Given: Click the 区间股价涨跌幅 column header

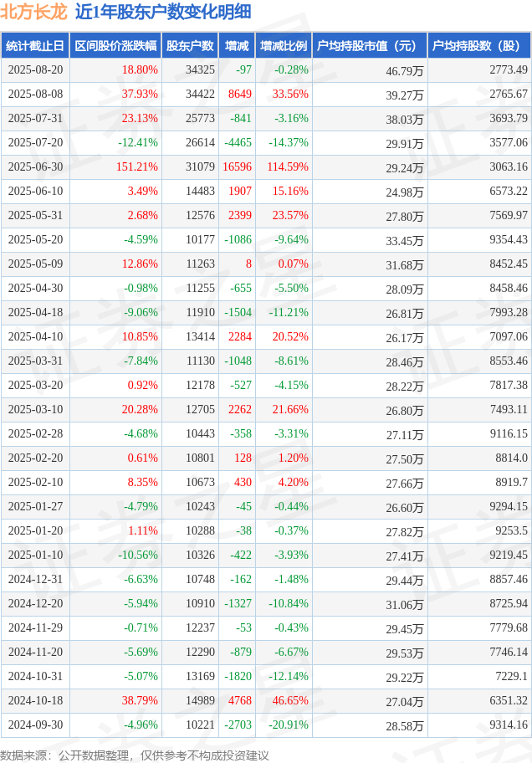Looking at the screenshot, I should (x=115, y=46).
